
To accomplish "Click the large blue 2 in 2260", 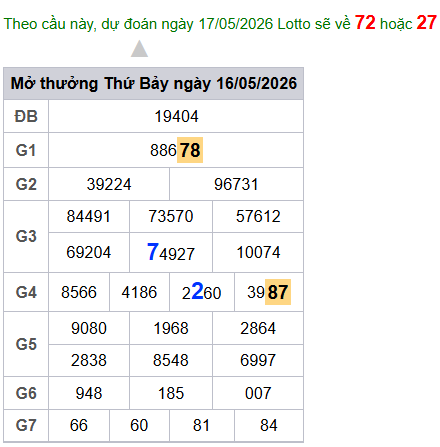I will [197, 291].
